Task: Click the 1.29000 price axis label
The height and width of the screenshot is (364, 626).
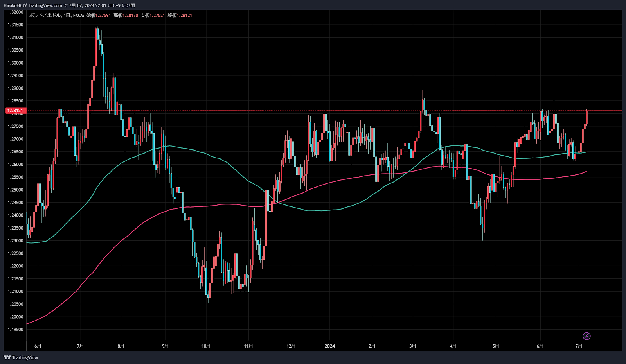Action: [x=15, y=88]
